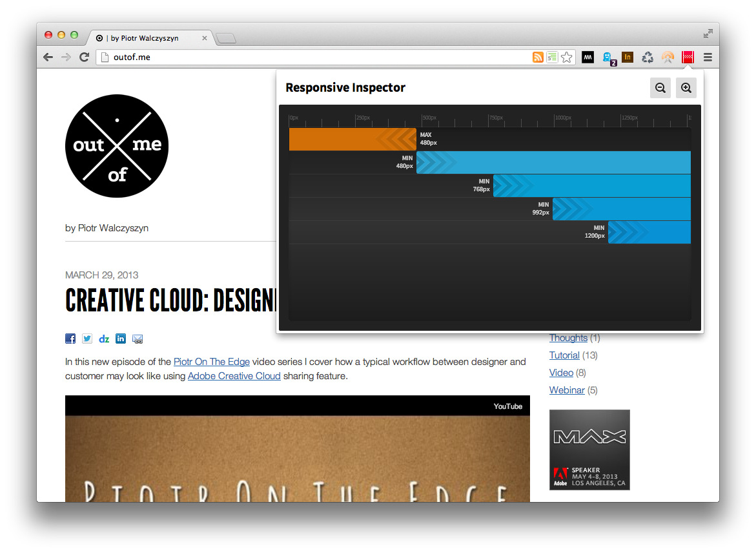Open the 'Piotr On The Edge' link
The width and height of the screenshot is (756, 553).
[212, 362]
